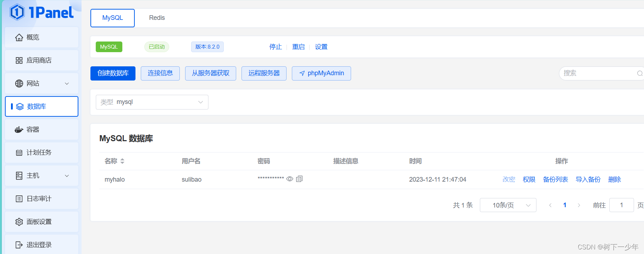Image resolution: width=644 pixels, height=254 pixels.
Task: Click 描述信息 column header
Action: click(x=346, y=161)
